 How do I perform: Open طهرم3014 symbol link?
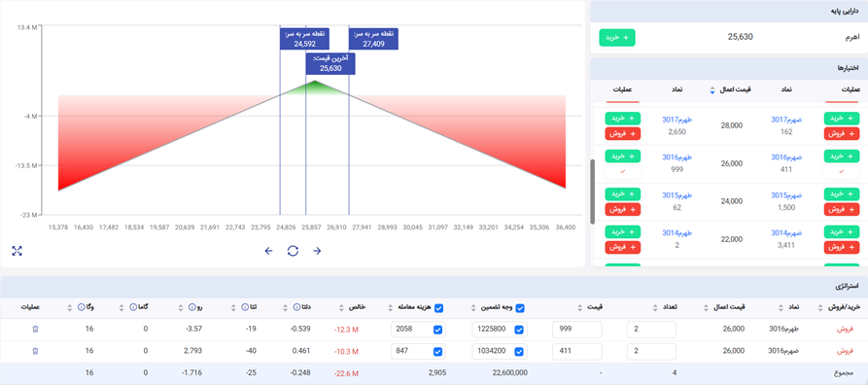click(677, 232)
